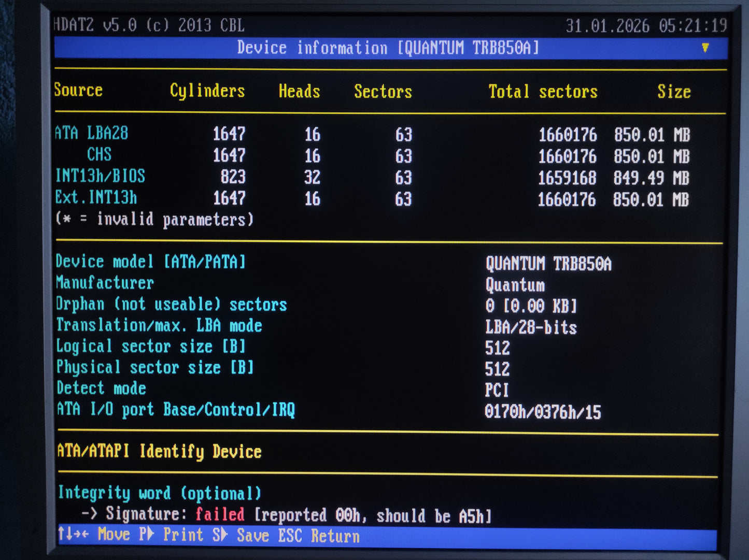Viewport: 749px width, 560px height.
Task: Click the red dropdown arrow in title bar
Action: click(705, 48)
